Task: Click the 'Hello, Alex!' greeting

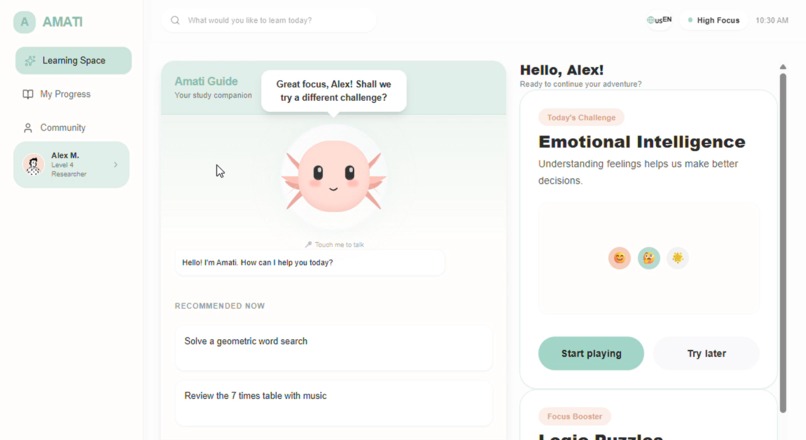Action: click(561, 70)
